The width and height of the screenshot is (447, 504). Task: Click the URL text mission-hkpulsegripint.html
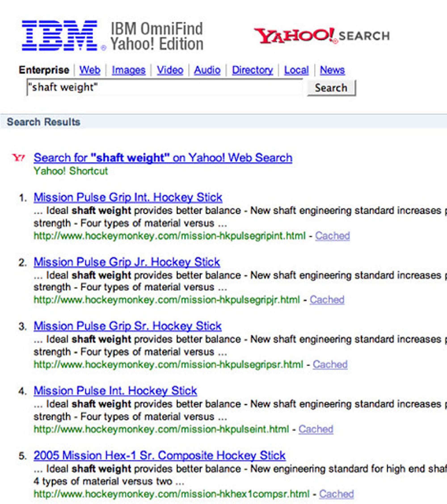(x=170, y=236)
